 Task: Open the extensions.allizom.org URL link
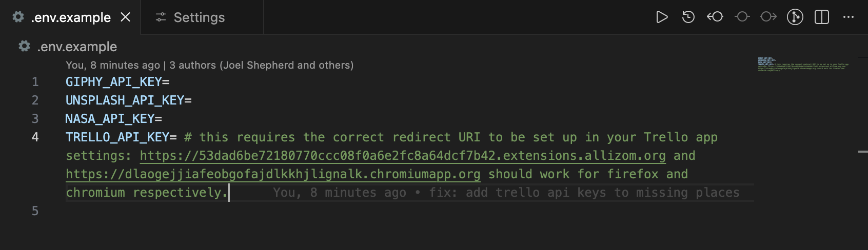pos(402,156)
